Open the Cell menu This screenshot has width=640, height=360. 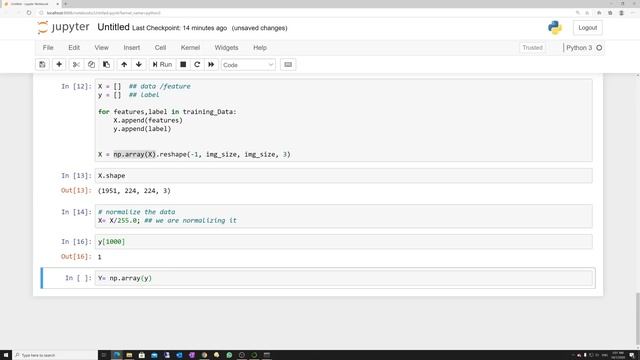point(160,48)
